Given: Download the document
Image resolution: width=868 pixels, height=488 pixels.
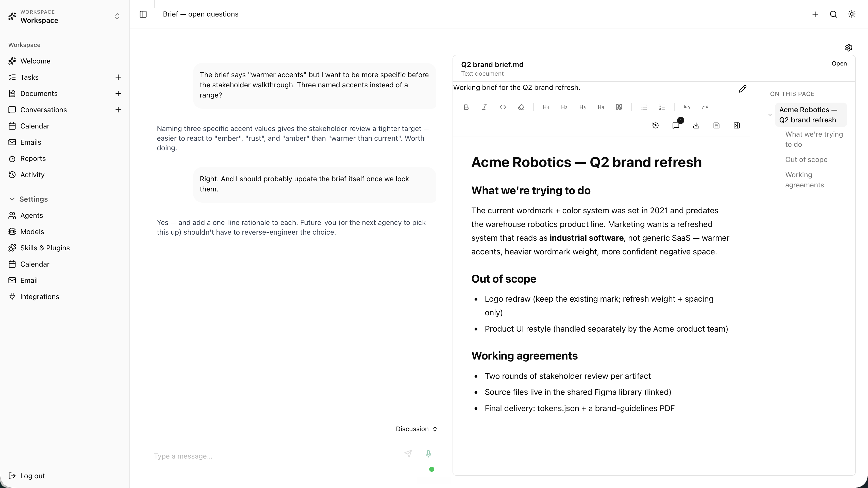Looking at the screenshot, I should 696,125.
